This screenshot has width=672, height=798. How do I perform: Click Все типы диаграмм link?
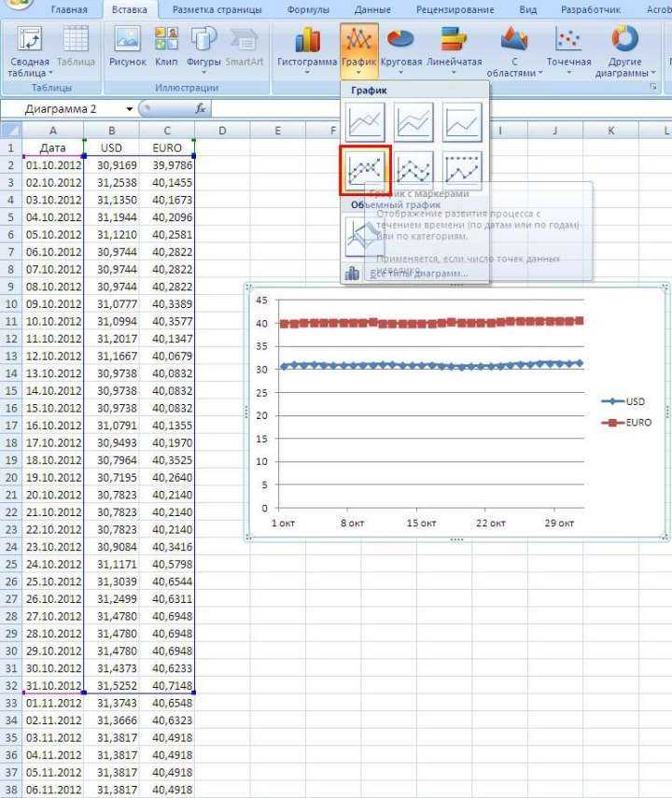[418, 273]
